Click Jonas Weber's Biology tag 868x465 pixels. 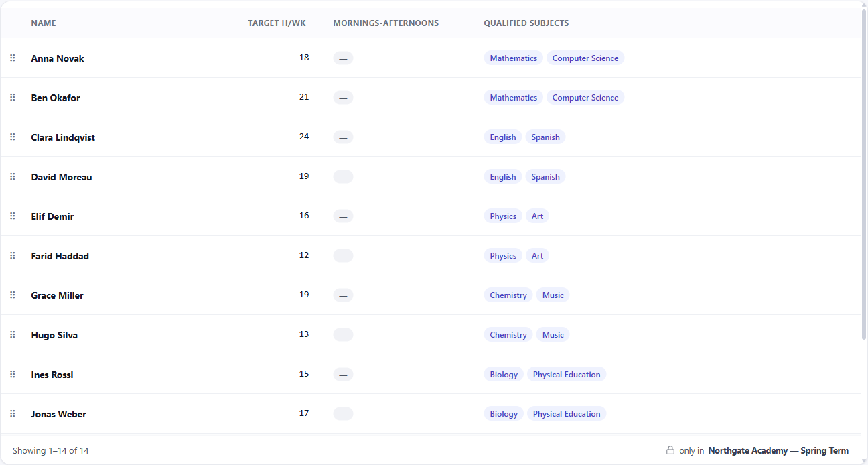pos(504,414)
